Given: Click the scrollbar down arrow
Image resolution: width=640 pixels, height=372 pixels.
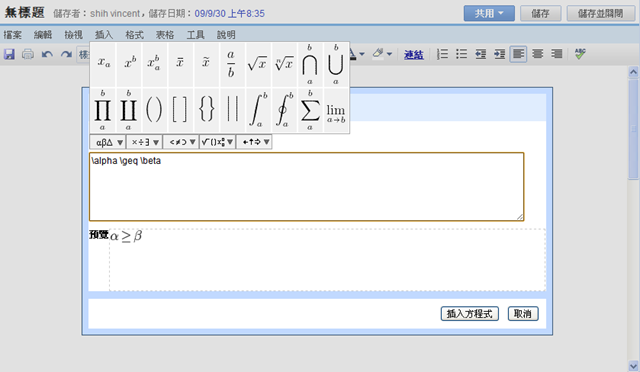Looking at the screenshot, I should tap(633, 365).
